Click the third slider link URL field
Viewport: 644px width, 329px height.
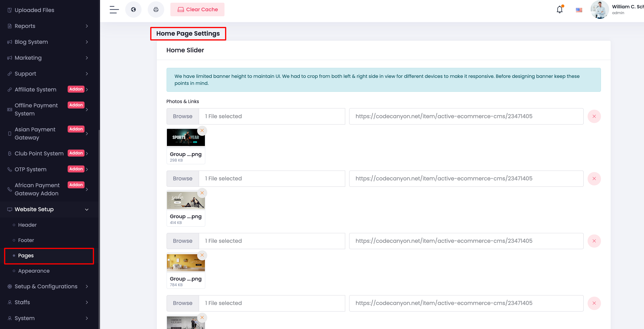tap(466, 241)
